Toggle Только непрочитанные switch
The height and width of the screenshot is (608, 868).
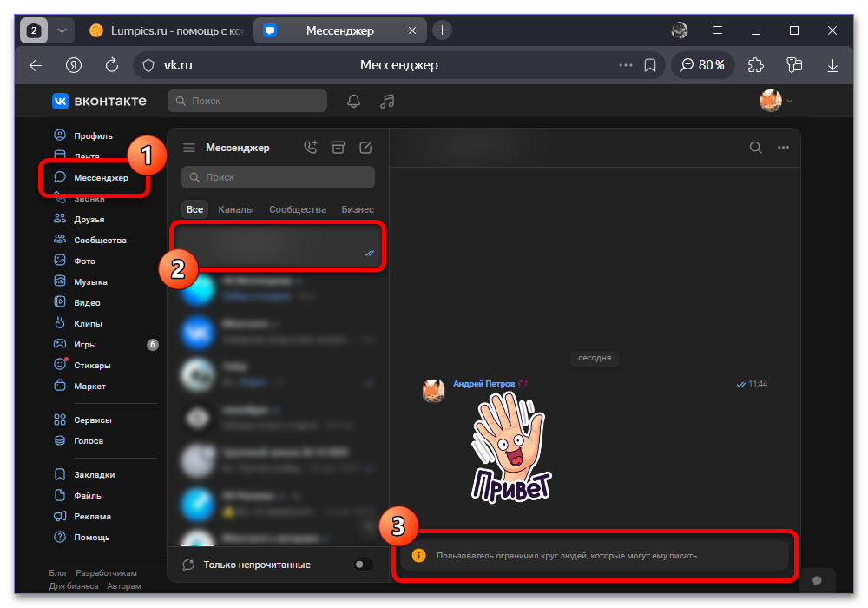click(363, 565)
